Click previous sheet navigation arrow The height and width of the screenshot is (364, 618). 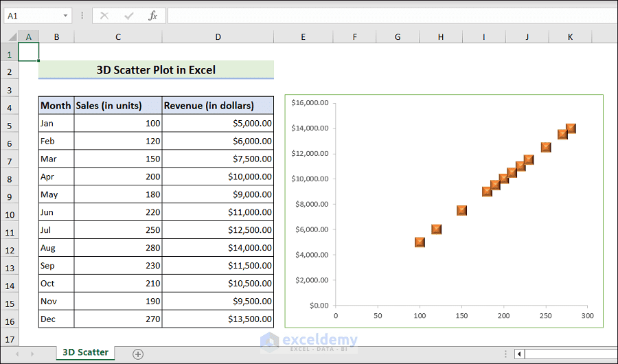pyautogui.click(x=17, y=354)
